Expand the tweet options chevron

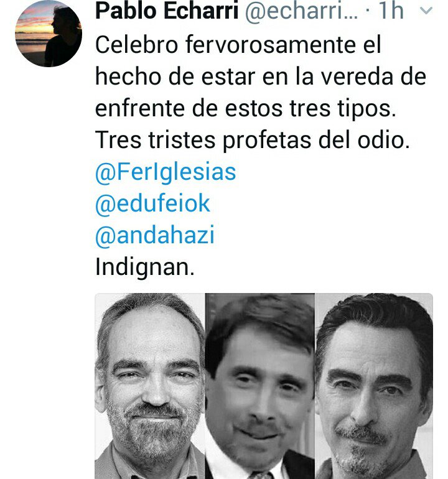click(x=426, y=11)
